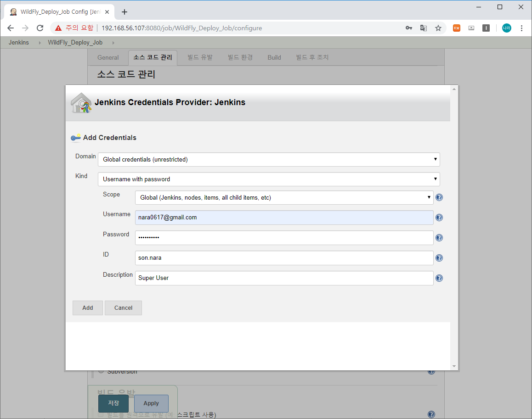Click the browser back arrow

pyautogui.click(x=11, y=28)
